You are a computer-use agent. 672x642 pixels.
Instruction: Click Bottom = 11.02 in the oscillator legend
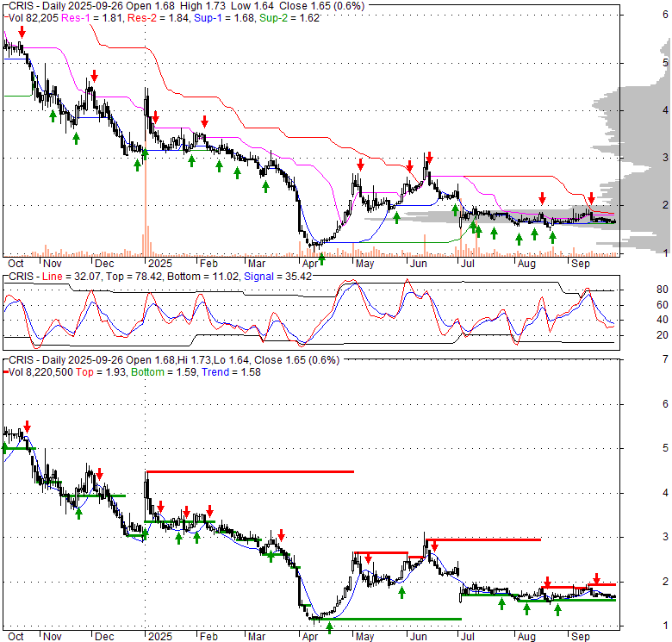[203, 277]
